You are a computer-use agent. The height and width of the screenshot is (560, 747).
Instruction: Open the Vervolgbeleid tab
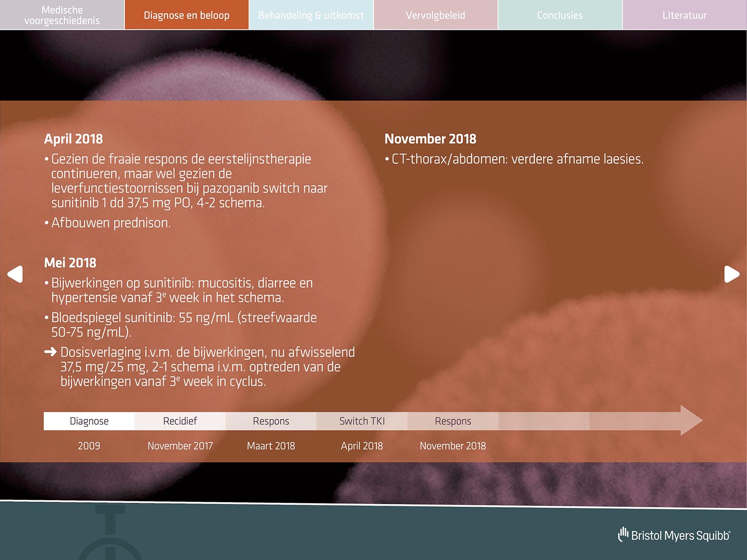click(x=436, y=15)
